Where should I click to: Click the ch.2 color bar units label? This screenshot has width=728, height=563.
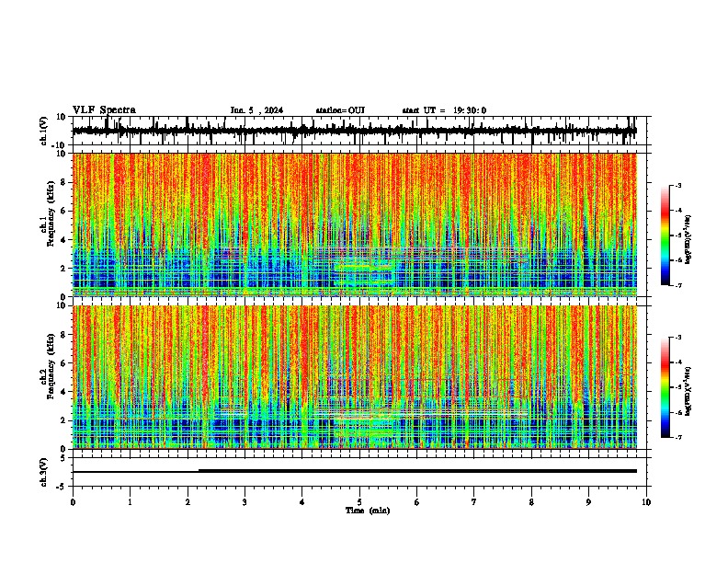coord(688,391)
